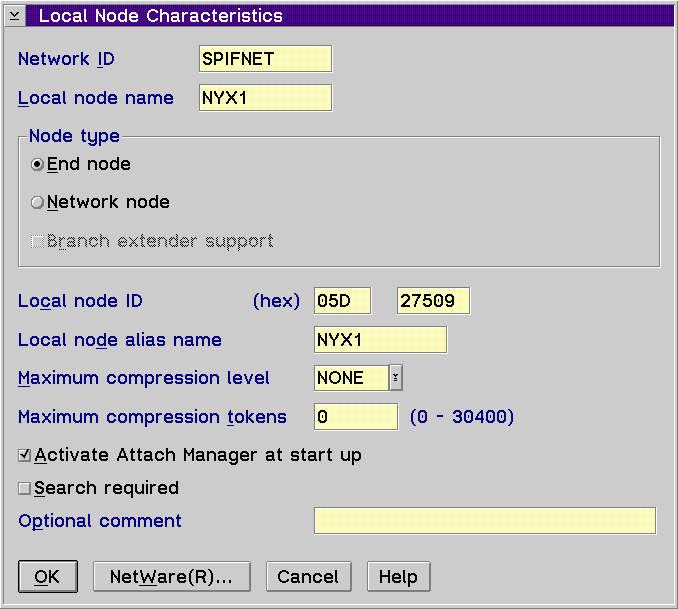
Task: Click the Maximum compression tokens label
Action: (152, 417)
